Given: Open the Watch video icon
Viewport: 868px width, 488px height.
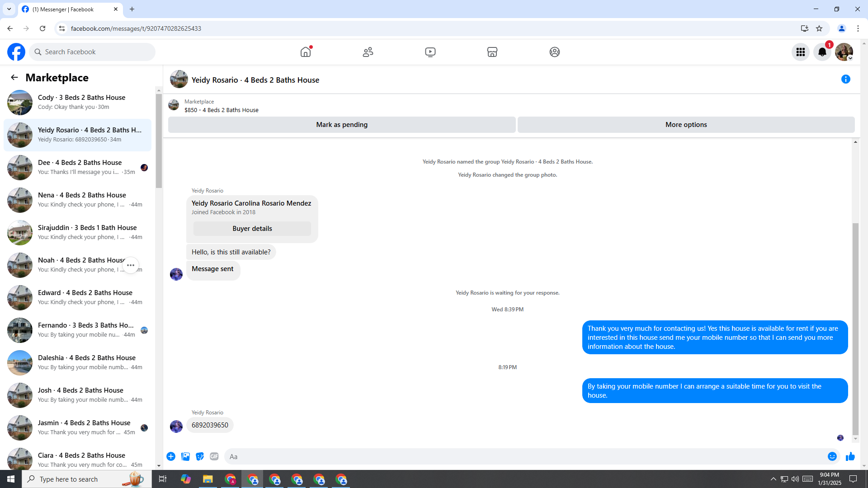Looking at the screenshot, I should 430,52.
